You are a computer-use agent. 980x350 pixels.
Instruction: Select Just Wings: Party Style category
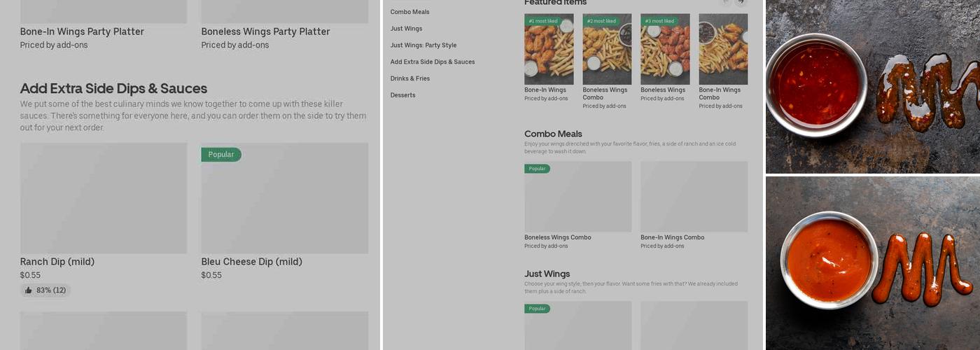click(423, 45)
